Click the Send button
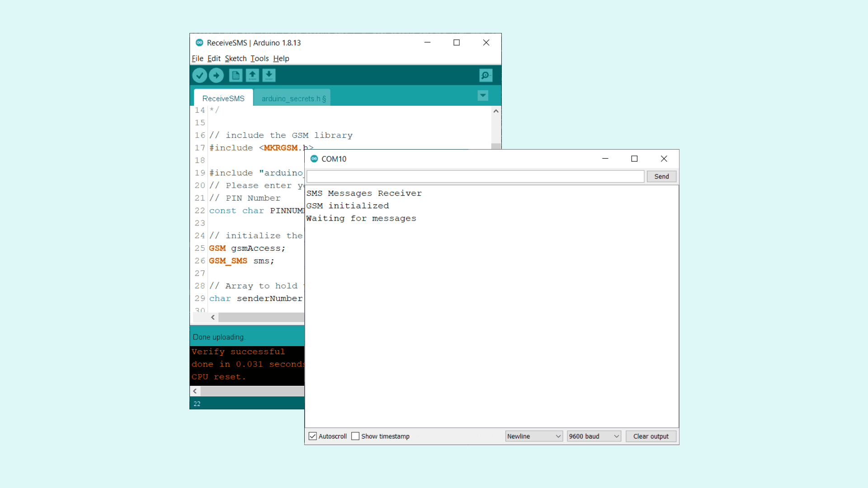This screenshot has height=488, width=868. click(x=661, y=176)
